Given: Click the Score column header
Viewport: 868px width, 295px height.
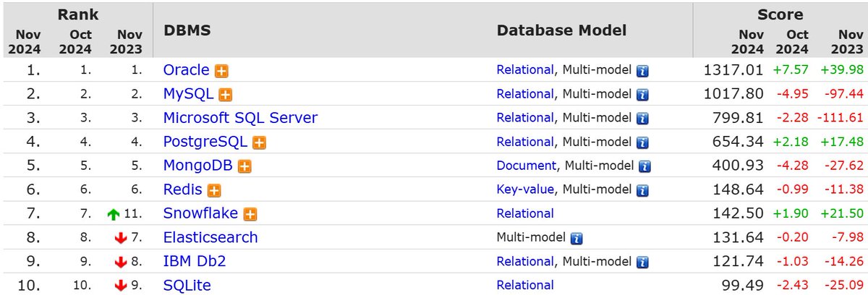Looking at the screenshot, I should click(780, 14).
